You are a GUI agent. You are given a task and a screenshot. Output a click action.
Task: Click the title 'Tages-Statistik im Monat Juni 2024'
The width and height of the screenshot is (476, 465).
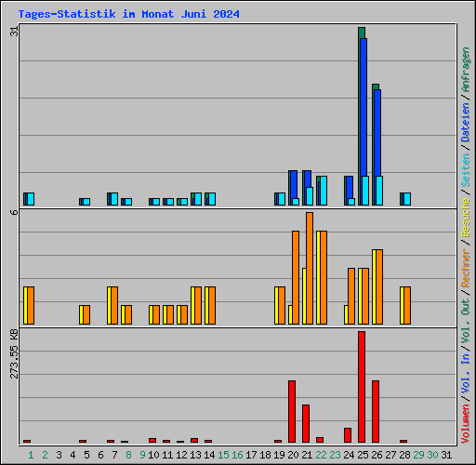click(x=129, y=14)
